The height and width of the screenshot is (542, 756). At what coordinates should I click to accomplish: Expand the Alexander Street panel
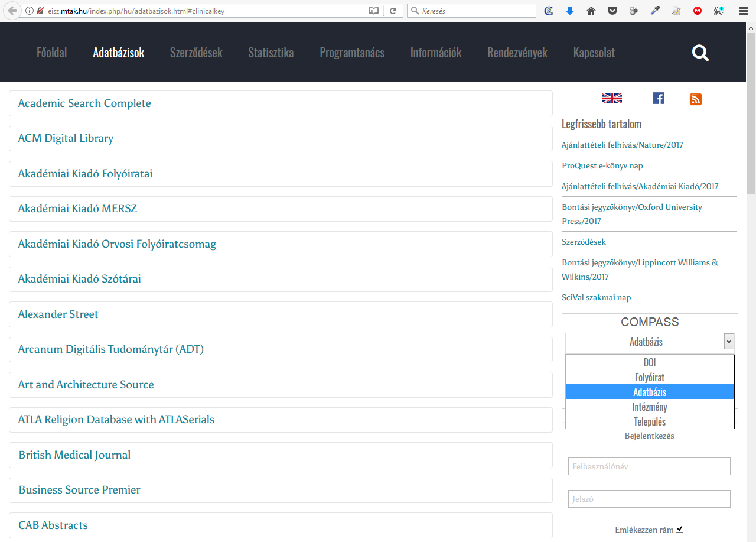pos(281,314)
